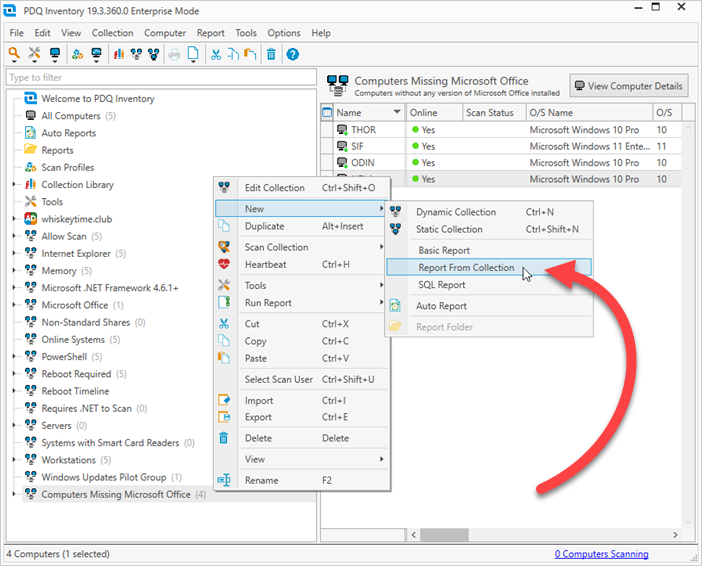Choose SQL Report from submenu
702x566 pixels.
click(489, 285)
